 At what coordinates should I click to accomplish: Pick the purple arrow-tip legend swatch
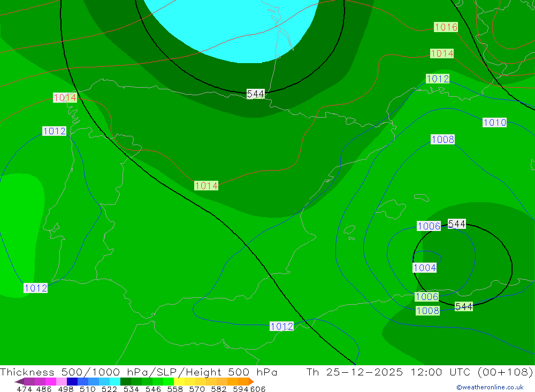(19, 381)
